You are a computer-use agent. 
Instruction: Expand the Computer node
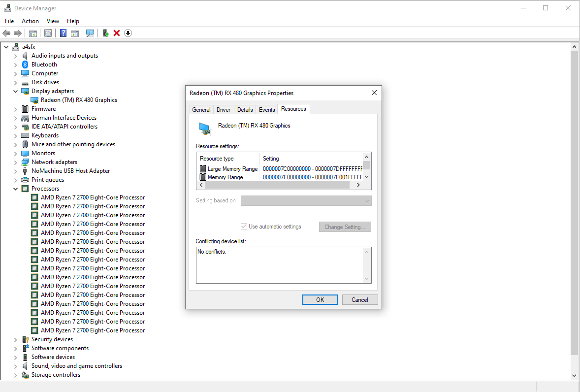16,73
